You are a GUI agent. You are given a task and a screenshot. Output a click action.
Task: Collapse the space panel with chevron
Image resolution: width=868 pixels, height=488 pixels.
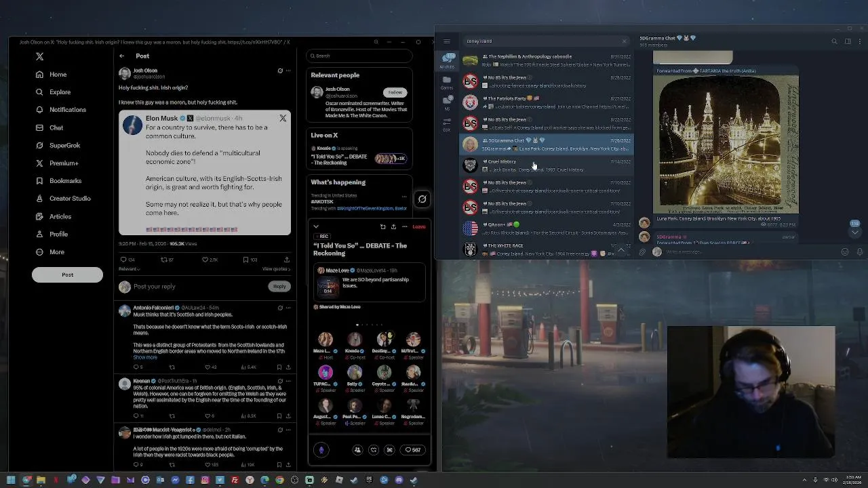pyautogui.click(x=316, y=227)
